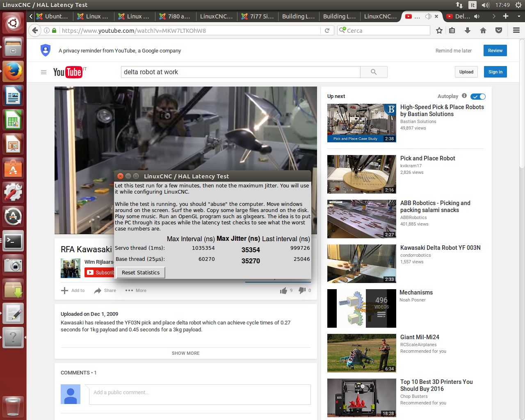Open screenshot camera app in launcher
This screenshot has height=420, width=525.
13,265
